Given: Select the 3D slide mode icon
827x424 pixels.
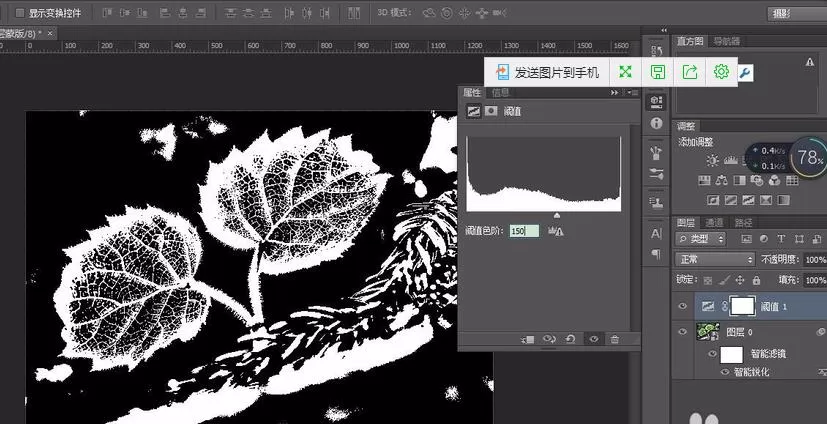Looking at the screenshot, I should (x=482, y=13).
